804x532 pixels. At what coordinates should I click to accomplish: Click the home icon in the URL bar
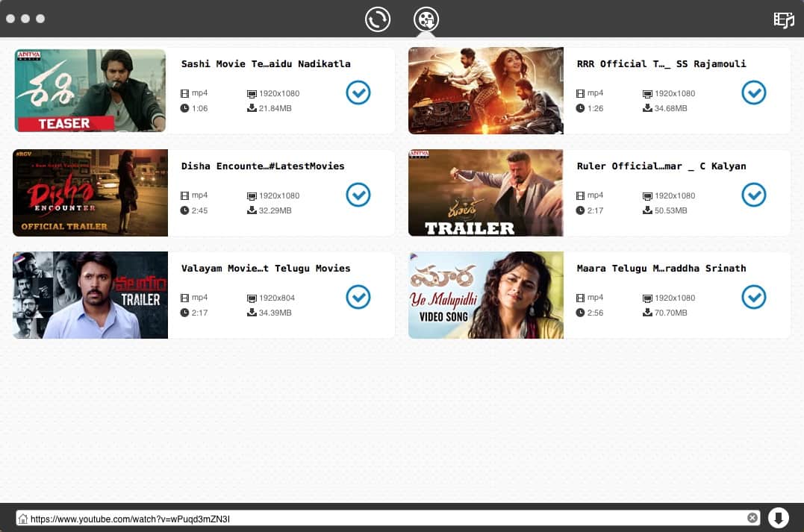[22, 519]
